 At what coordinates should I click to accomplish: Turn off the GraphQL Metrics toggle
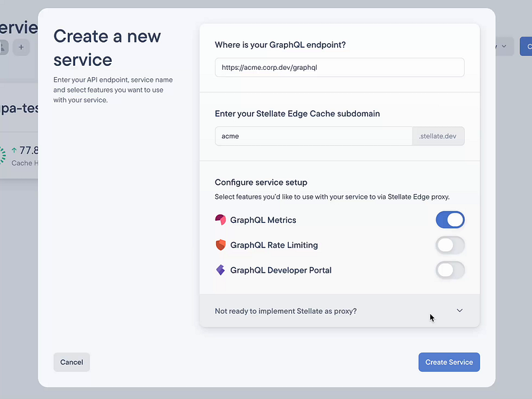pos(450,220)
